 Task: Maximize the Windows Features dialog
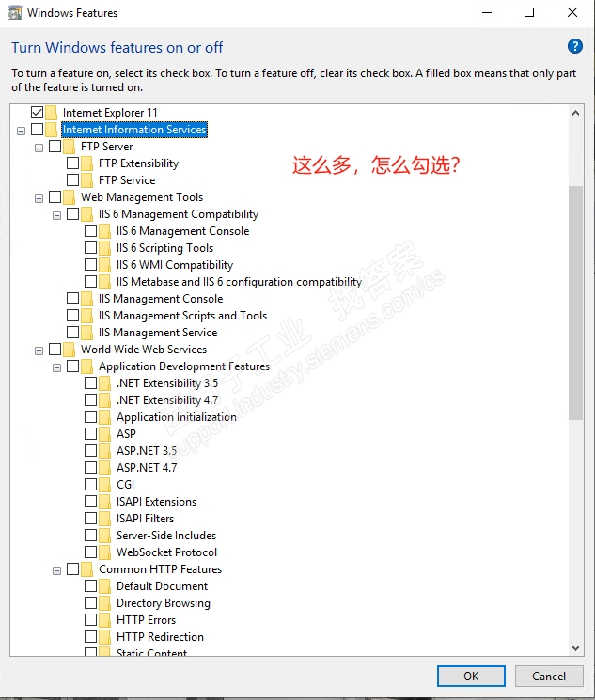point(529,12)
